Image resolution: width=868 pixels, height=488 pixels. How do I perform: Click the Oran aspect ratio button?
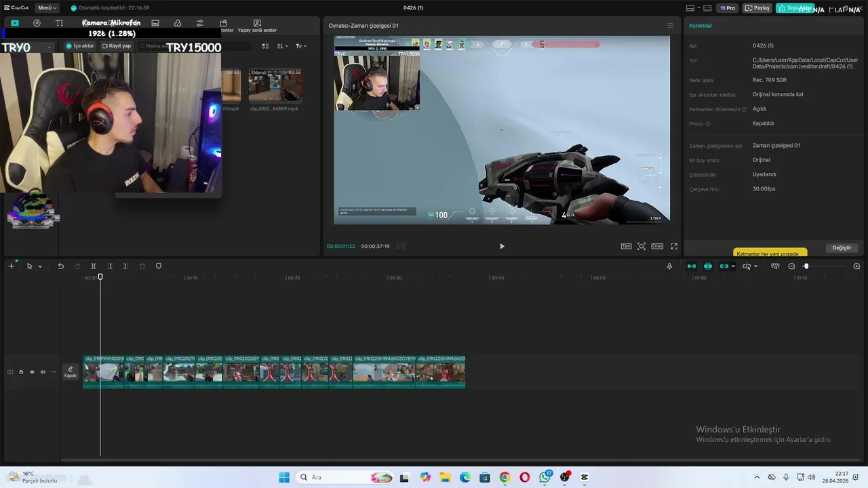pyautogui.click(x=657, y=246)
